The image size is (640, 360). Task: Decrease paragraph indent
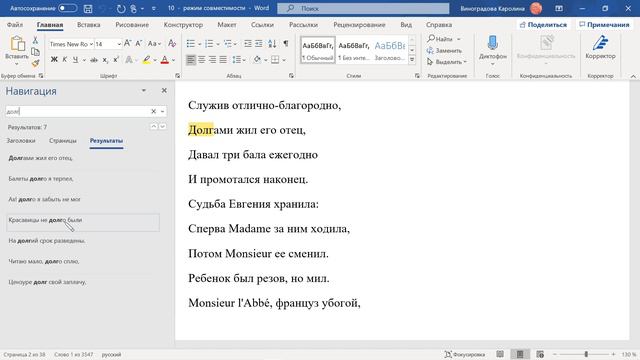click(248, 43)
